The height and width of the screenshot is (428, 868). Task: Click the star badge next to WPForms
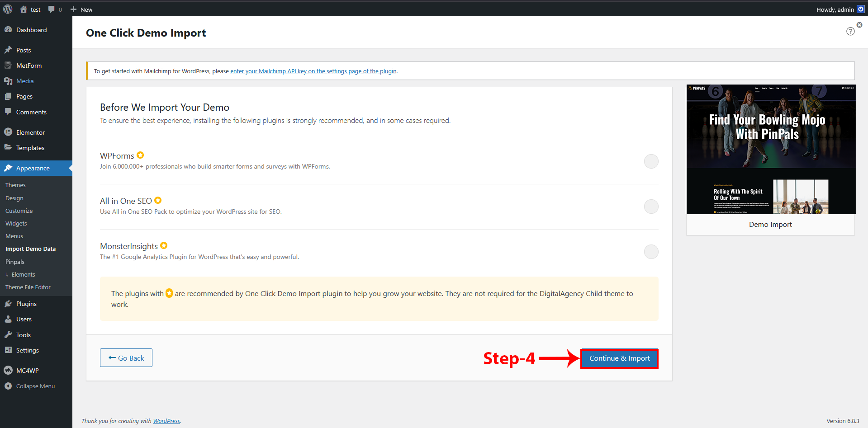click(x=140, y=155)
